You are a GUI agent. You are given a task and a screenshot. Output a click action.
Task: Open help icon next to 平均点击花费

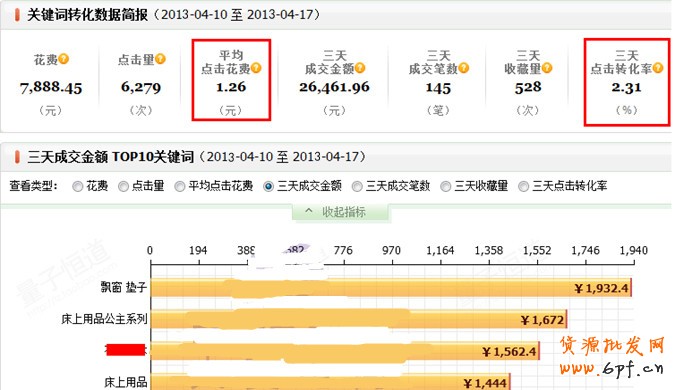(256, 68)
